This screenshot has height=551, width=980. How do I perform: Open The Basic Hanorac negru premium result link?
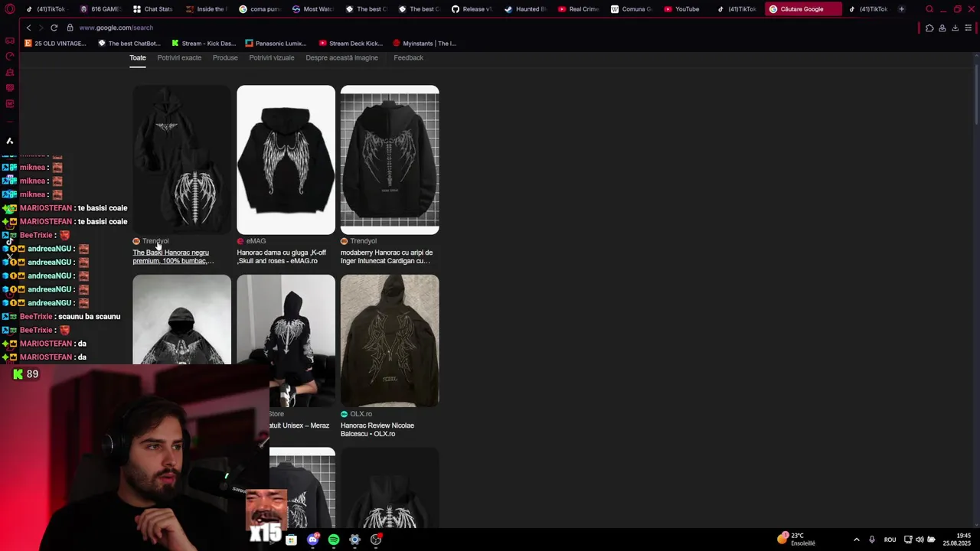click(173, 257)
